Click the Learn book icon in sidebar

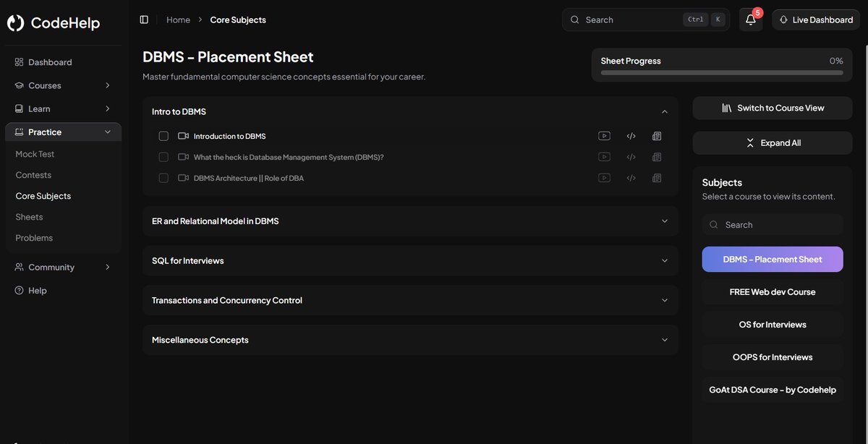pyautogui.click(x=19, y=108)
